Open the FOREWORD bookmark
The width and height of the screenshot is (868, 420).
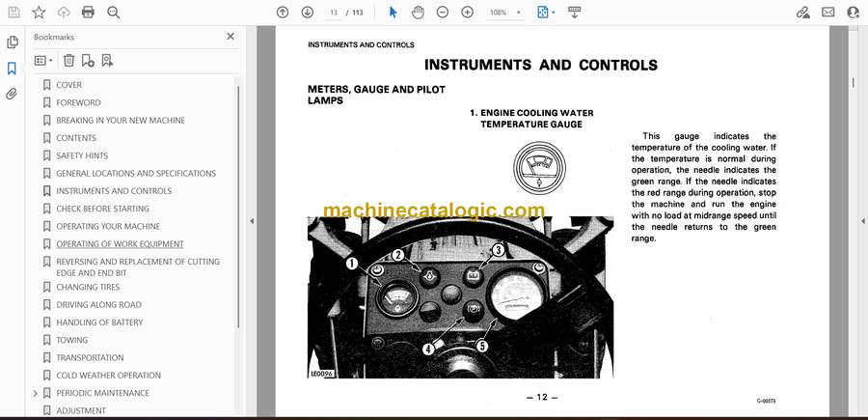(x=78, y=102)
